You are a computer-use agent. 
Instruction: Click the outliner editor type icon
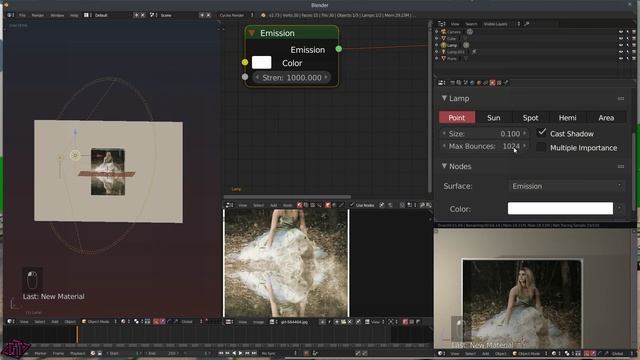click(x=442, y=24)
